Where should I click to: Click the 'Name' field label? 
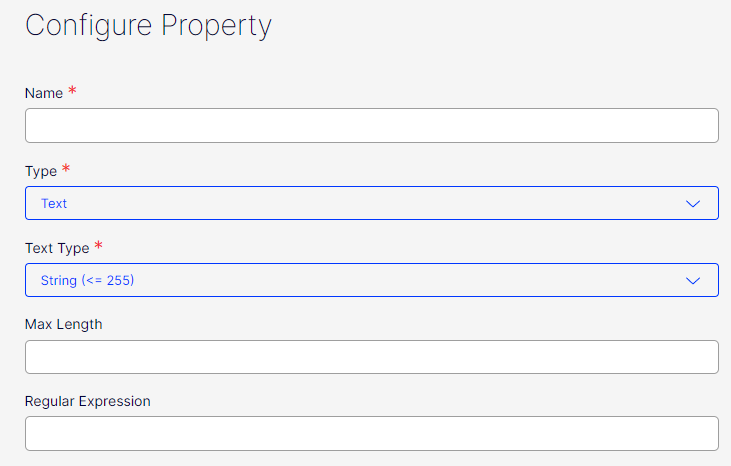point(43,93)
